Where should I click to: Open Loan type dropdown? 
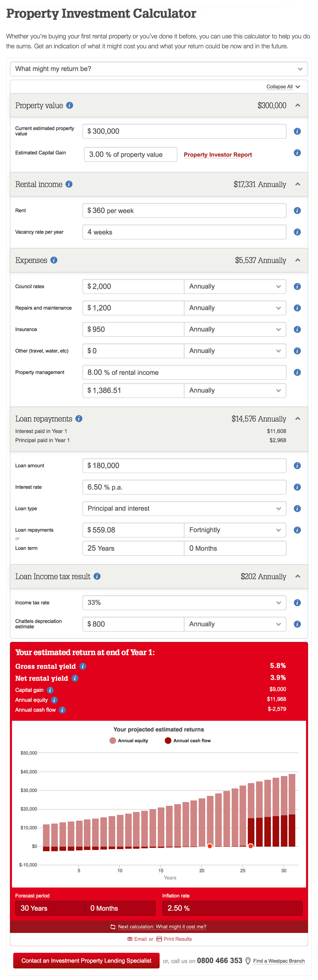[x=184, y=509]
